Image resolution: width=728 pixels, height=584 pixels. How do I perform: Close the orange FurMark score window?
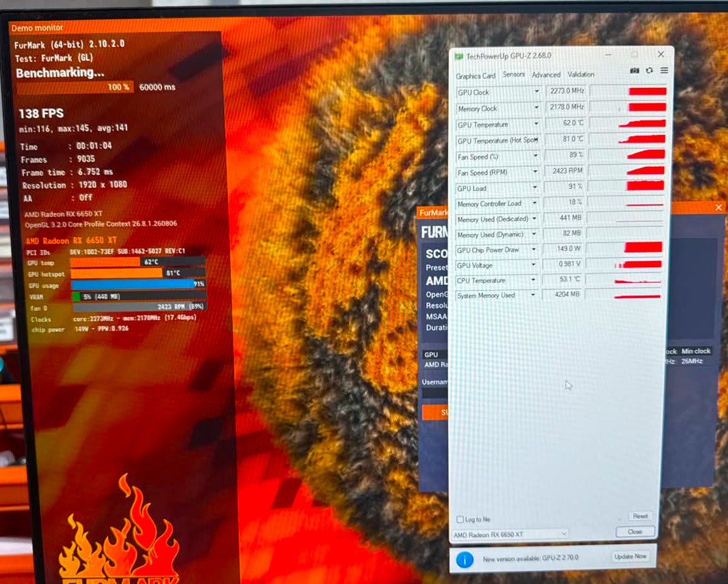[x=718, y=207]
